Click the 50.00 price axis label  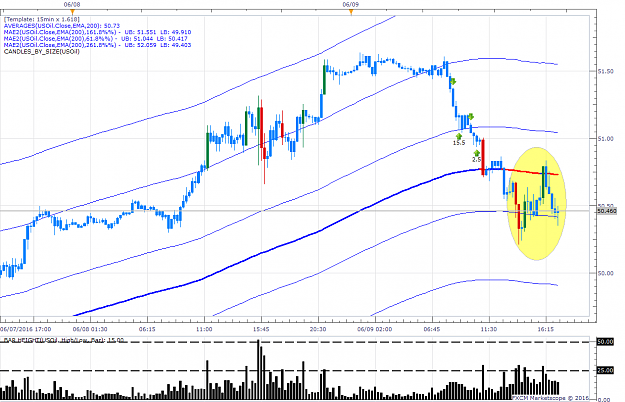[x=605, y=273]
